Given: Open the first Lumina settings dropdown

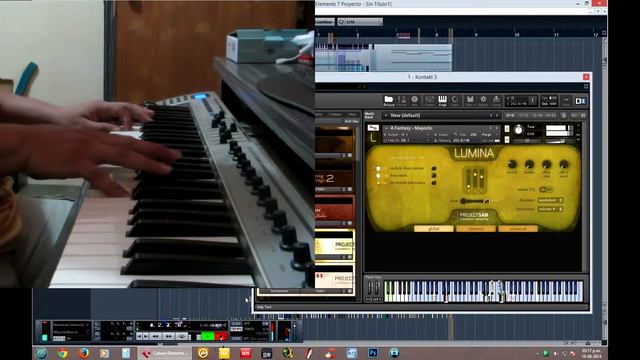Looking at the screenshot, I should click(550, 200).
